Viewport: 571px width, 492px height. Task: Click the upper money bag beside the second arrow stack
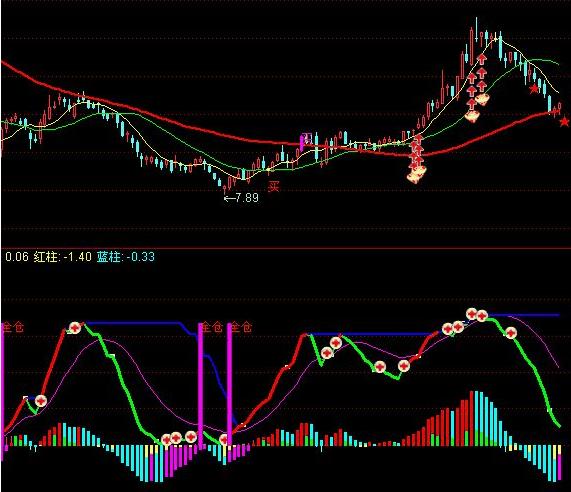483,99
